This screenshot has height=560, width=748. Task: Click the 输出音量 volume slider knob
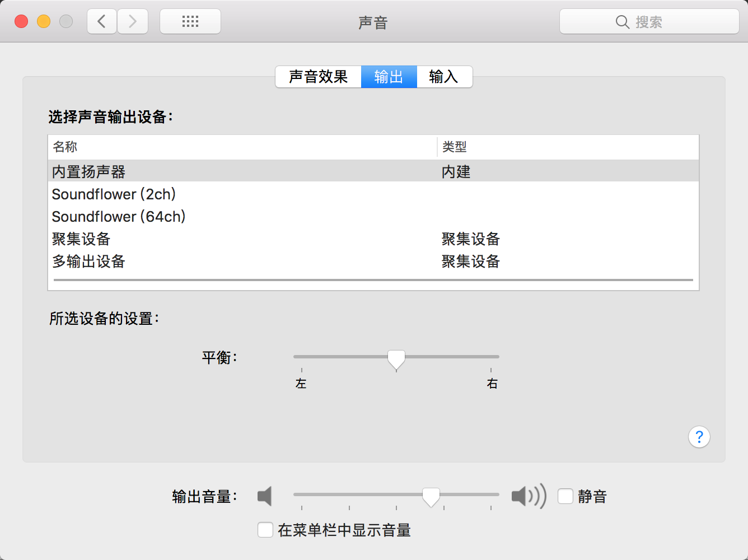[431, 496]
